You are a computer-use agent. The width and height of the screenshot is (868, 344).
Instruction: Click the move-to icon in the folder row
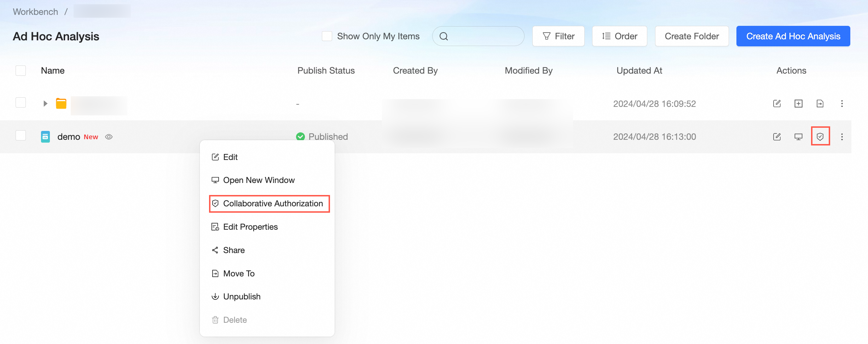(x=820, y=104)
